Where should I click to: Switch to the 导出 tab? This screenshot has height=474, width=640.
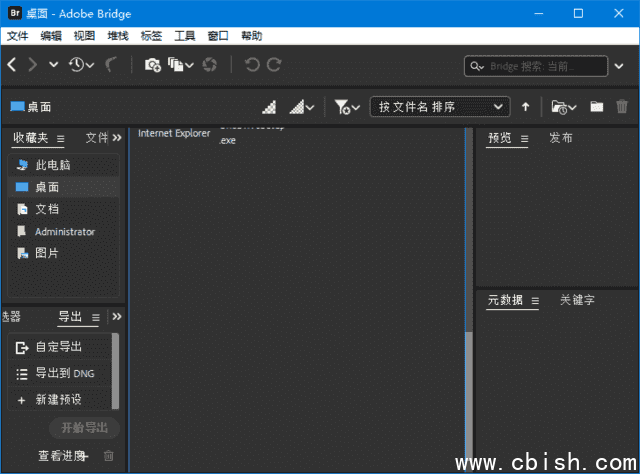tap(70, 316)
